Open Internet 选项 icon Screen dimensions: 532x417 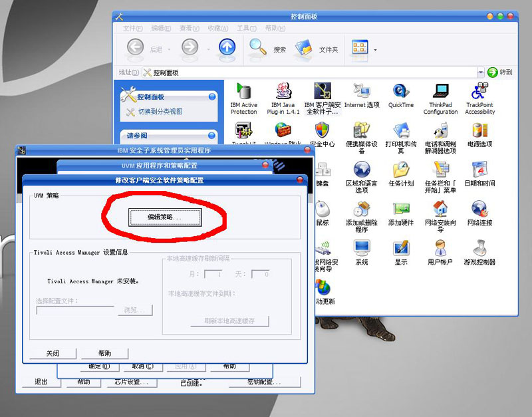362,95
